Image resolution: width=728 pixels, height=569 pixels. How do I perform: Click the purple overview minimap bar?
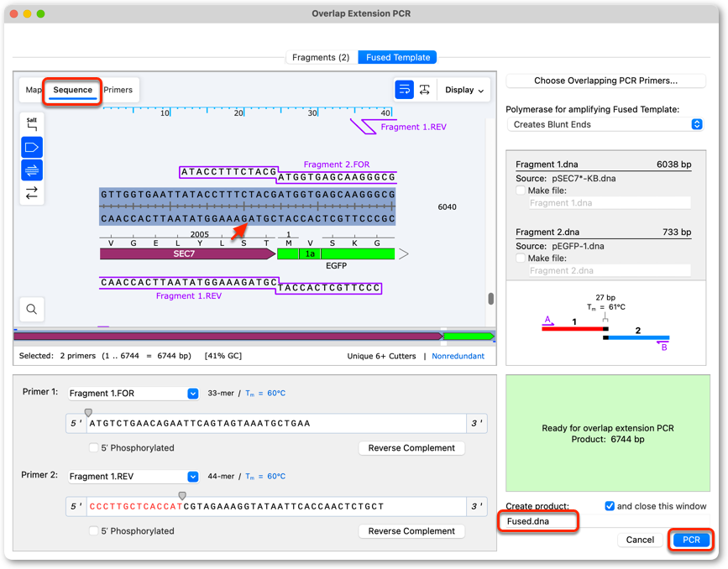pos(228,336)
